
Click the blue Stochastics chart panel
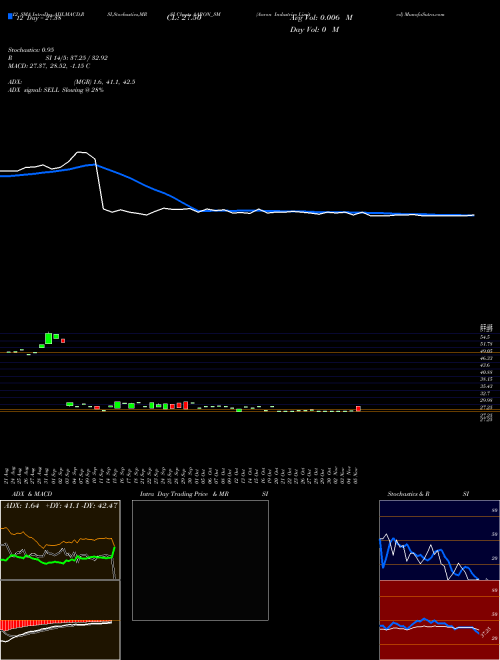(439, 540)
